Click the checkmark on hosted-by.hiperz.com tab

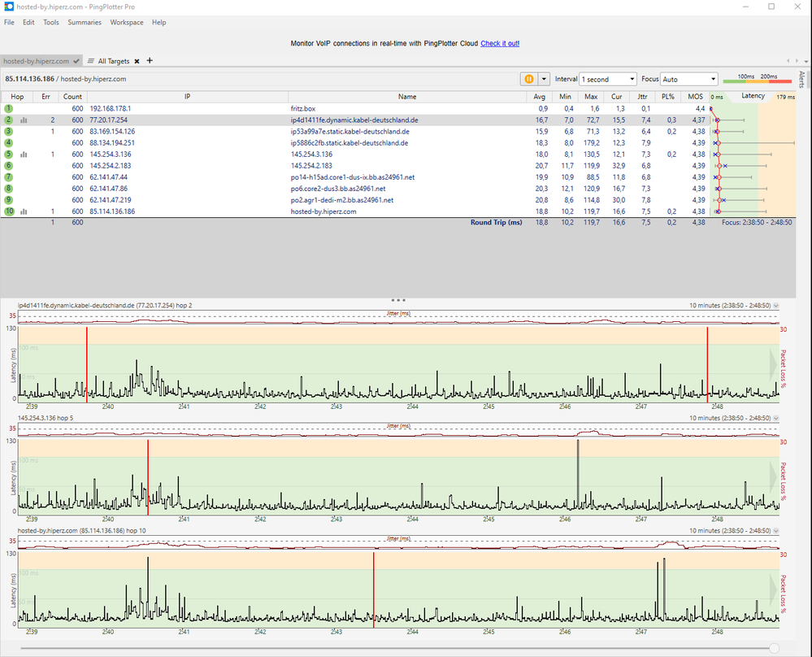pos(76,61)
